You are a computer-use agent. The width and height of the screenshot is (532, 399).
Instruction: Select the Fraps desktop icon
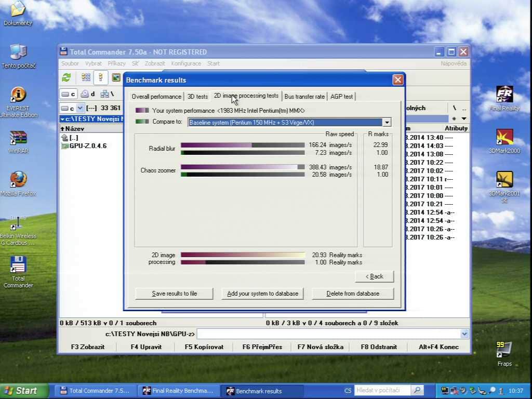(504, 354)
